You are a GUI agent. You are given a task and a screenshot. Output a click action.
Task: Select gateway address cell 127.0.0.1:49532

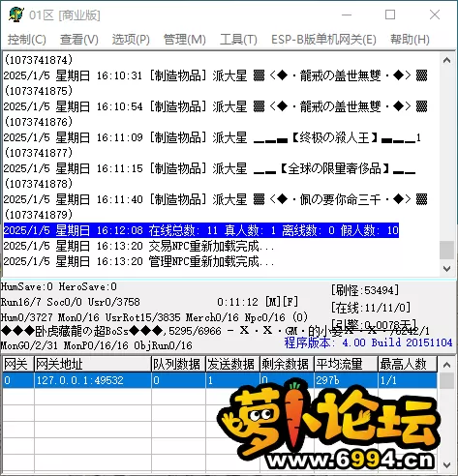click(92, 380)
